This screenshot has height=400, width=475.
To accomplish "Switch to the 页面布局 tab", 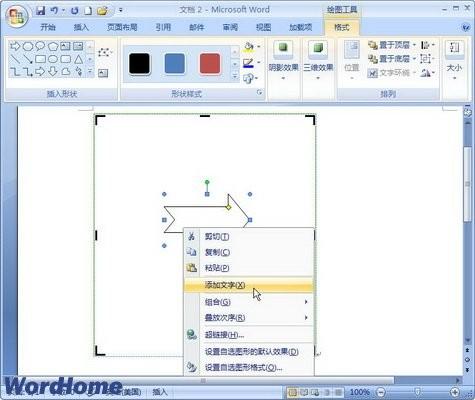I will 122,27.
